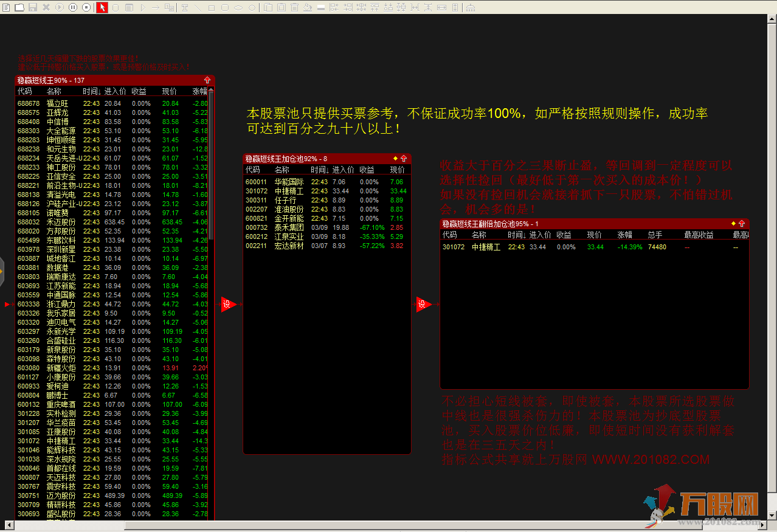Click the 688408 中信博 row
Image resolution: width=777 pixels, height=532 pixels.
click(x=111, y=122)
